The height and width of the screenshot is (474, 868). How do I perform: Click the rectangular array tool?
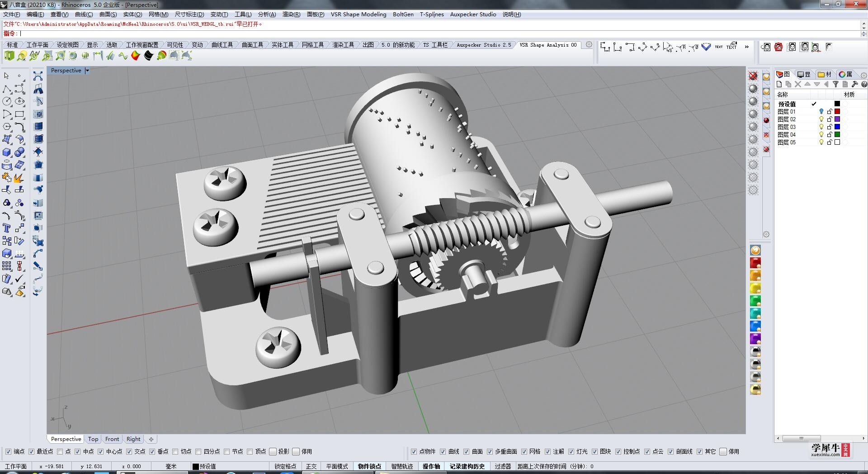tap(7, 266)
